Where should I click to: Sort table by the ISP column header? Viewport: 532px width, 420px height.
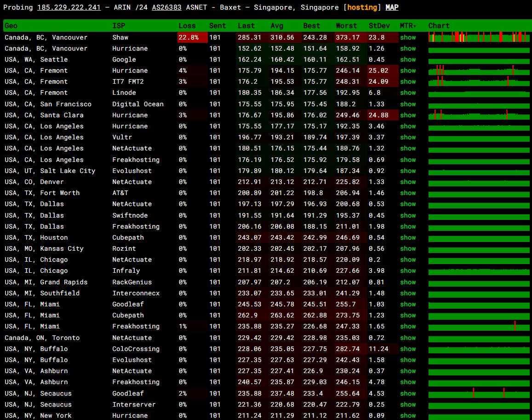pyautogui.click(x=119, y=26)
